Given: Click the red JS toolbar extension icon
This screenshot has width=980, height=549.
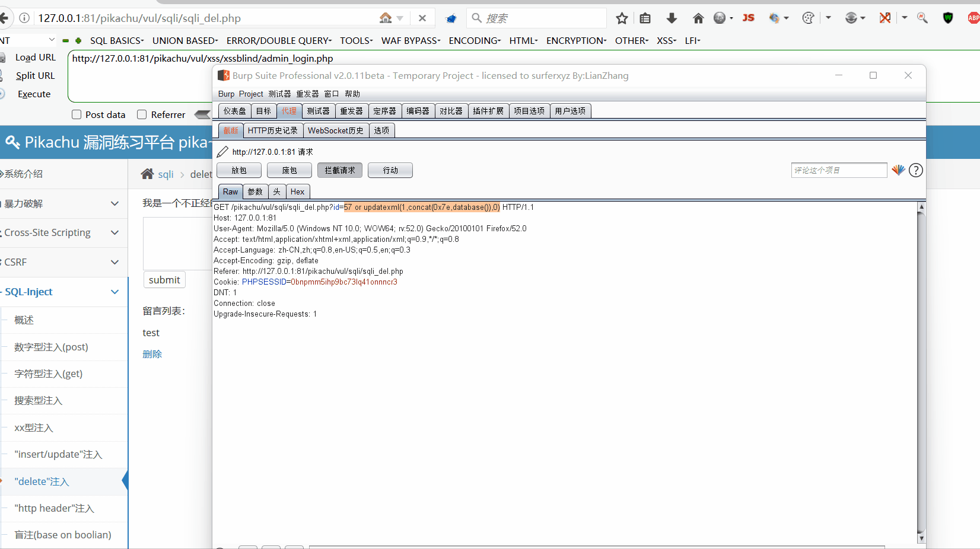Looking at the screenshot, I should pos(749,18).
